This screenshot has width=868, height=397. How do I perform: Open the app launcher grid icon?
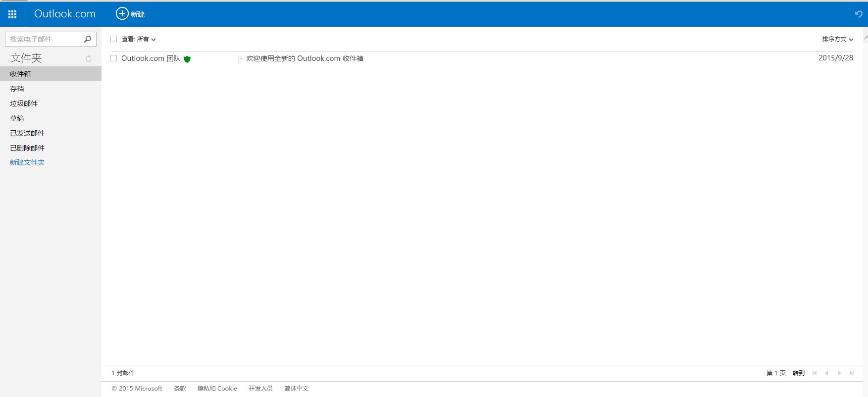[x=12, y=14]
